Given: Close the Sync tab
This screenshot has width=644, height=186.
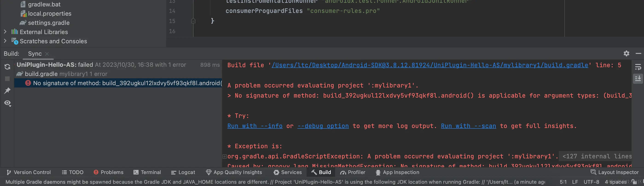Looking at the screenshot, I should point(47,54).
